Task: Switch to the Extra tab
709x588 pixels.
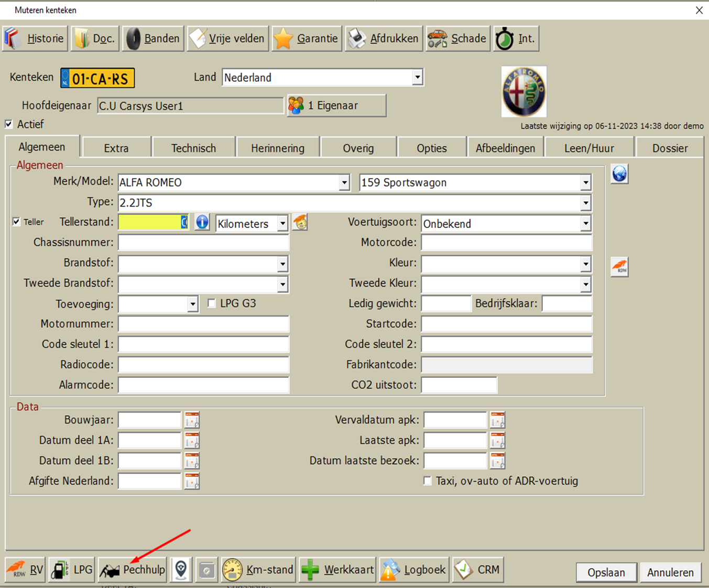Action: click(x=116, y=148)
